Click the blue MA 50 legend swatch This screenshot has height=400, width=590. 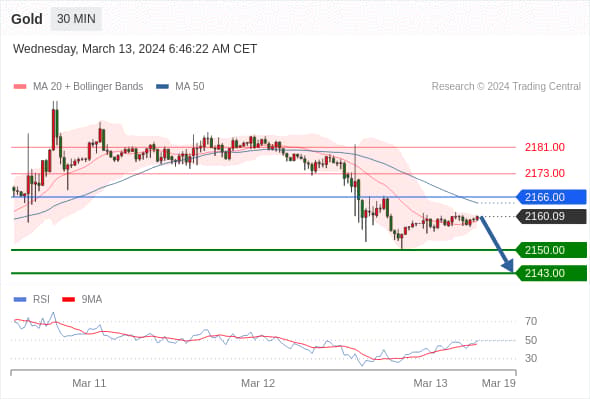click(x=162, y=87)
